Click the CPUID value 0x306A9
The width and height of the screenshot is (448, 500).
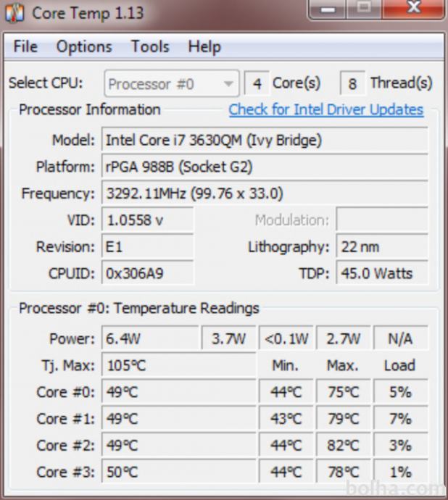pos(147,274)
